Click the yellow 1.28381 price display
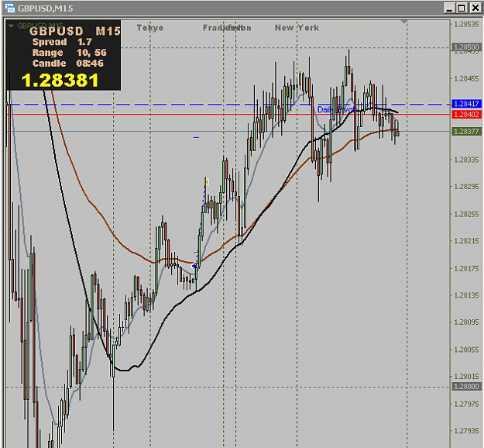The image size is (484, 448). (60, 81)
